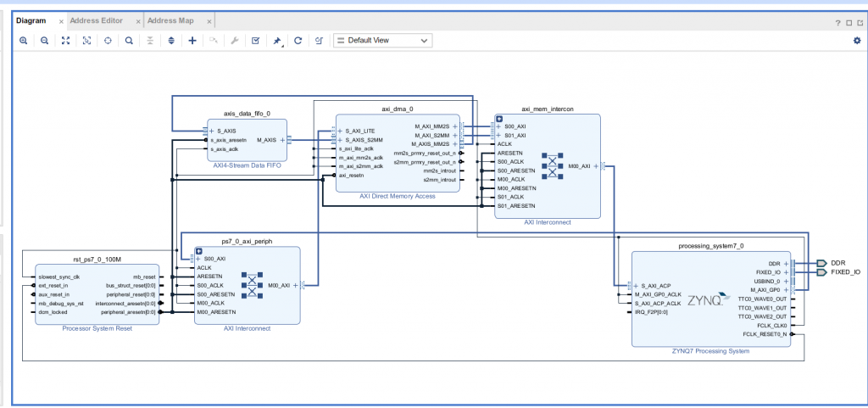
Task: Click the Fit Selection crosshair icon
Action: click(x=108, y=41)
